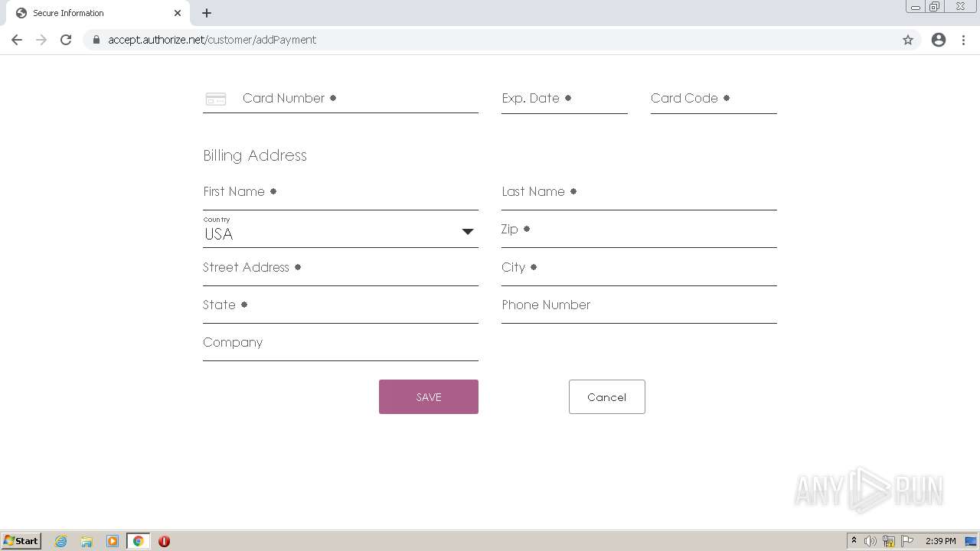
Task: Go back to the previous page
Action: 17,40
